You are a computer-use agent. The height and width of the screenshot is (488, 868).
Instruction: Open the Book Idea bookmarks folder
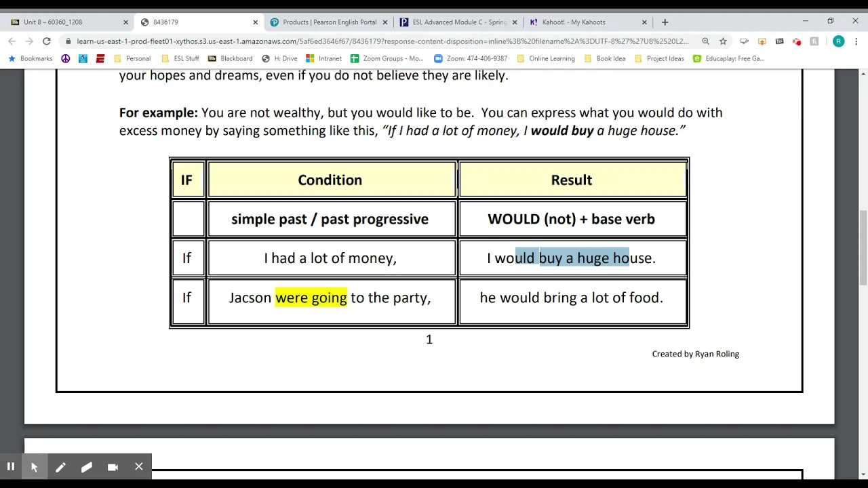tap(605, 59)
